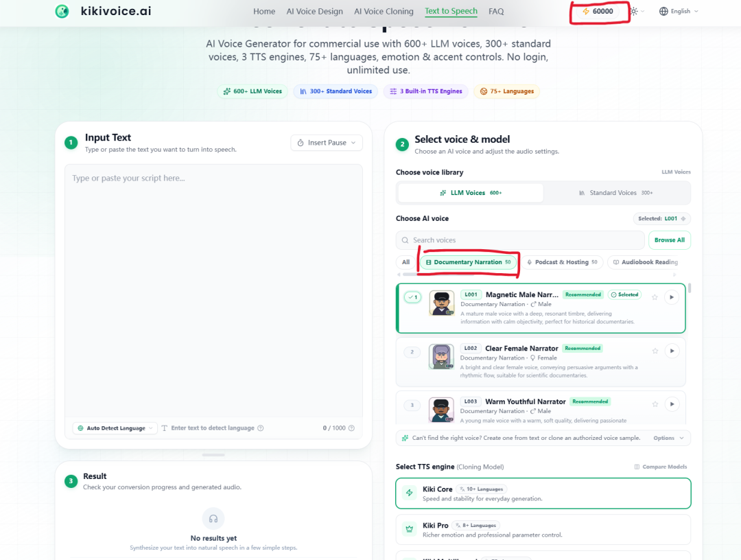This screenshot has width=741, height=560.
Task: Click the Selected: L001 chip
Action: (x=661, y=218)
